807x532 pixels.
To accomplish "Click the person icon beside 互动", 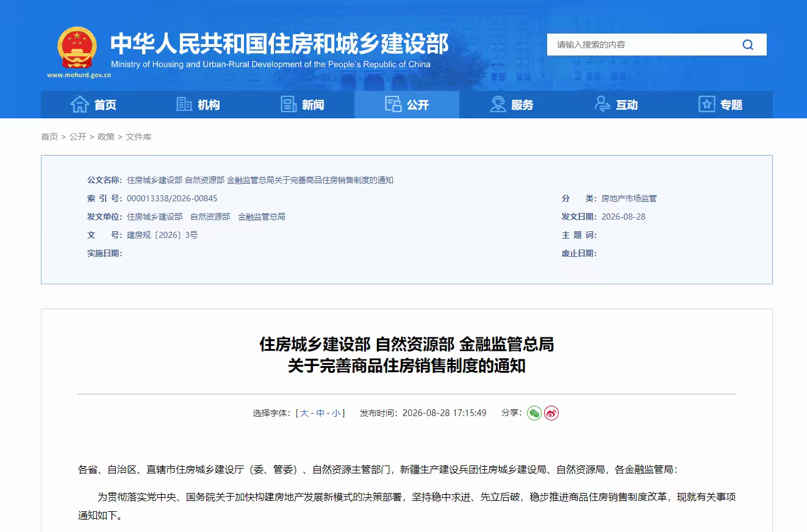I will [603, 104].
